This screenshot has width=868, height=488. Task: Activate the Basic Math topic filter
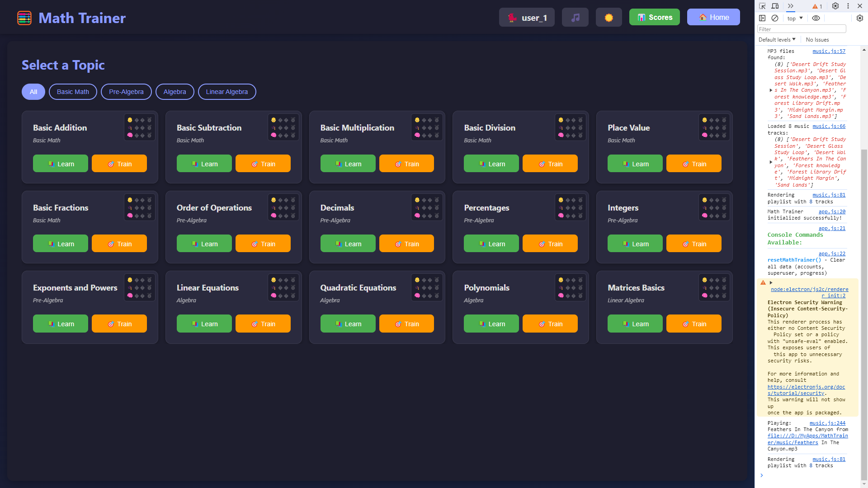[x=72, y=91]
